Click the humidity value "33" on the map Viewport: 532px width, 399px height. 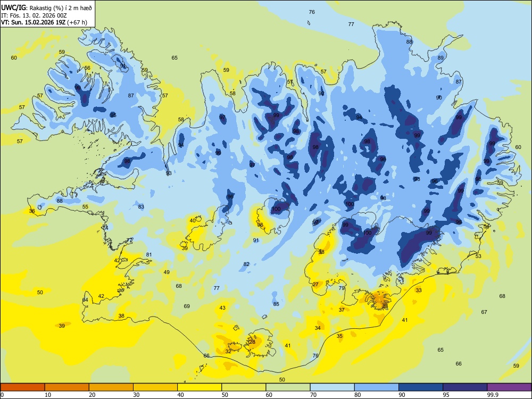point(419,290)
